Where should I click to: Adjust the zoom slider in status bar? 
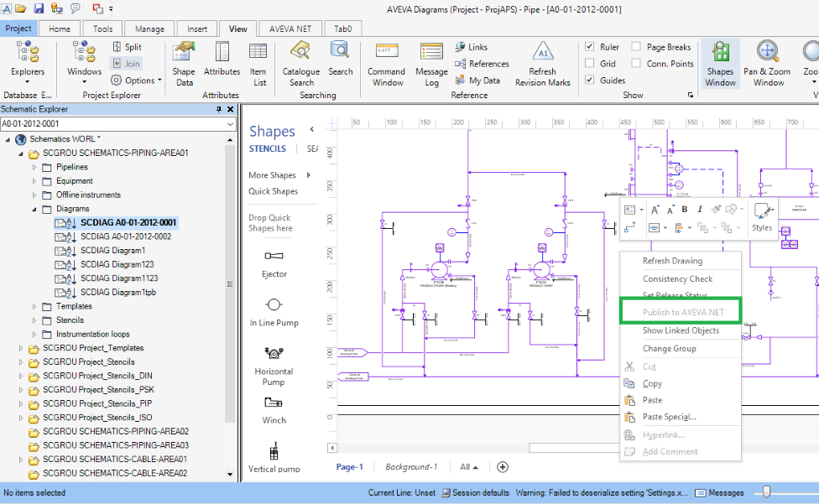(767, 493)
